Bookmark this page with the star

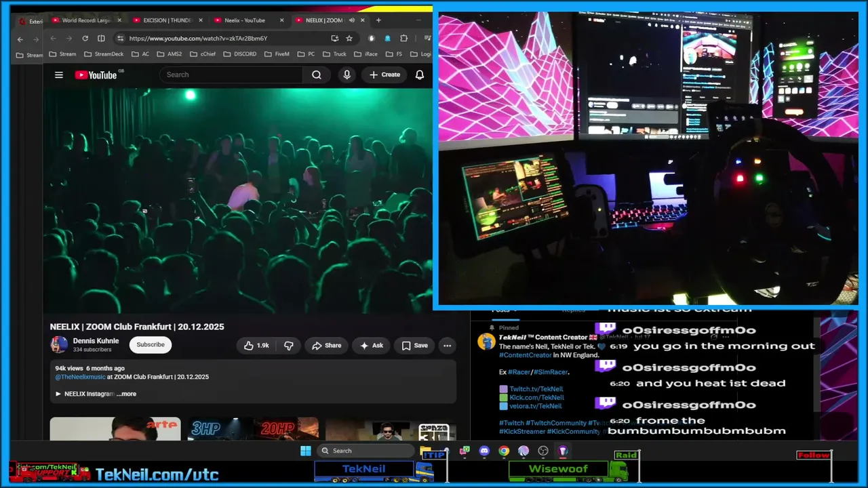[349, 39]
